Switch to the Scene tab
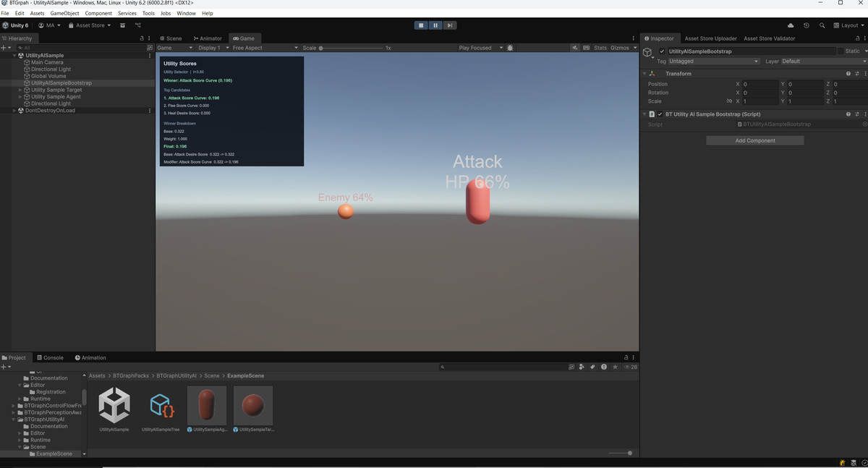 click(171, 38)
